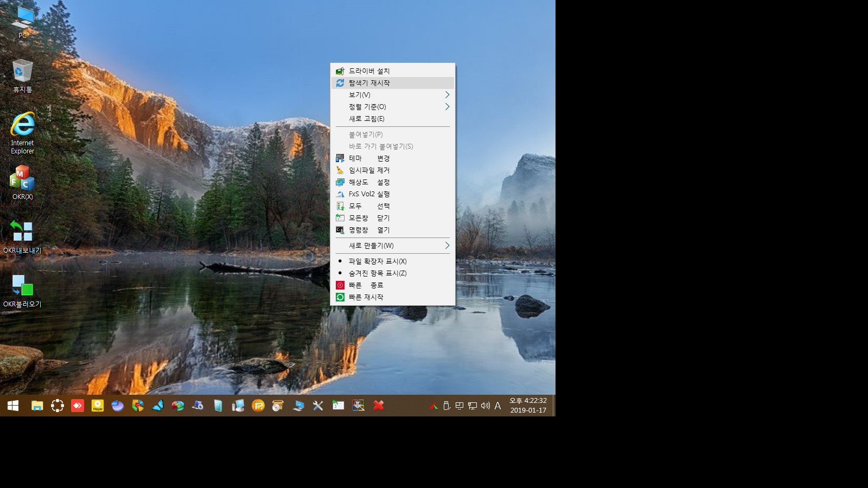Select 모든창 닫기 menu entry
Viewport: 868px width, 488px height.
(x=393, y=218)
